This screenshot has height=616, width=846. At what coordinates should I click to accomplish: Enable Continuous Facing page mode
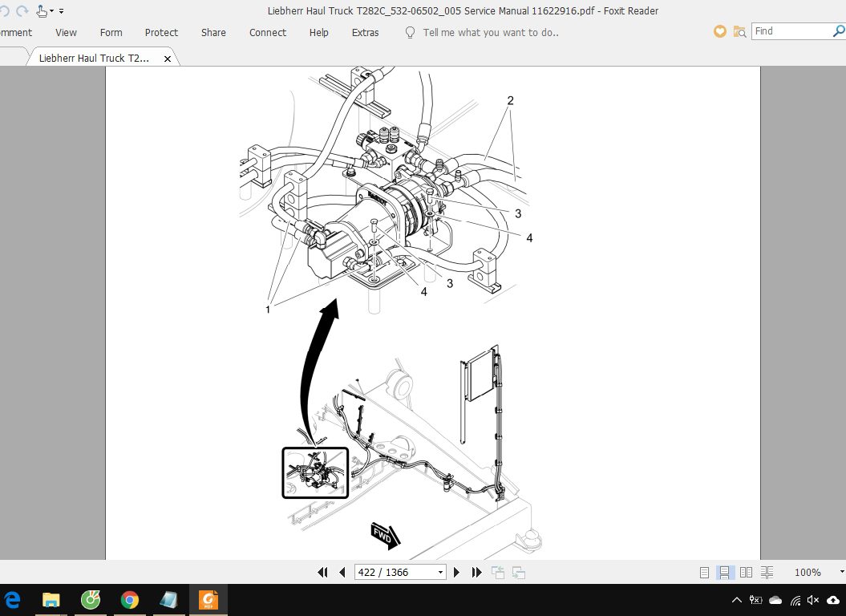point(765,572)
